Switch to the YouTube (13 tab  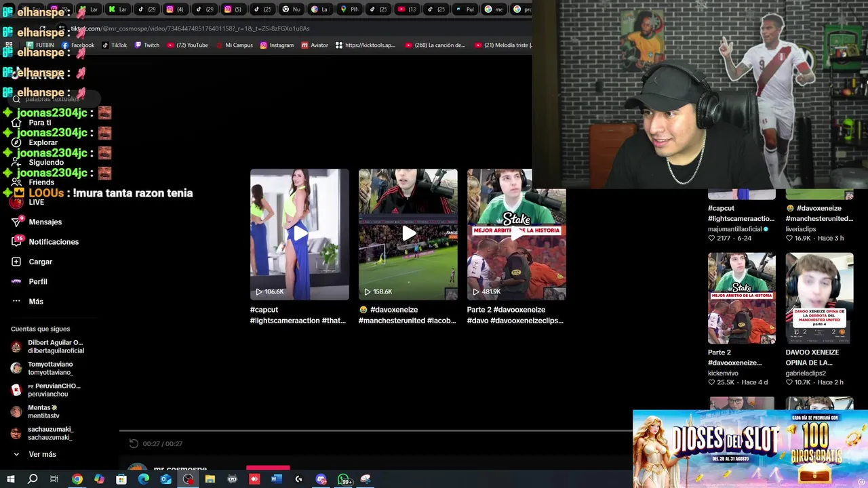(407, 9)
